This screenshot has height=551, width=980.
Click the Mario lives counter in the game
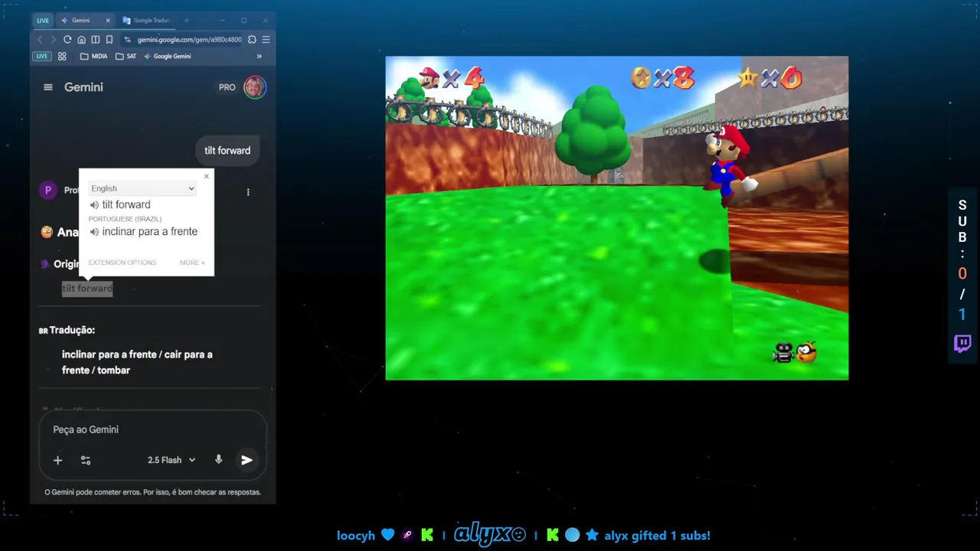tap(452, 77)
